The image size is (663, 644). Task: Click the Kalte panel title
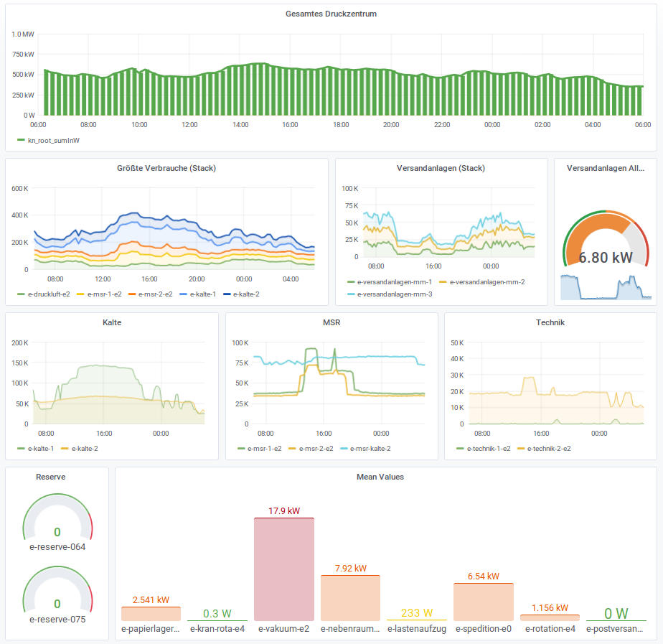pos(112,322)
